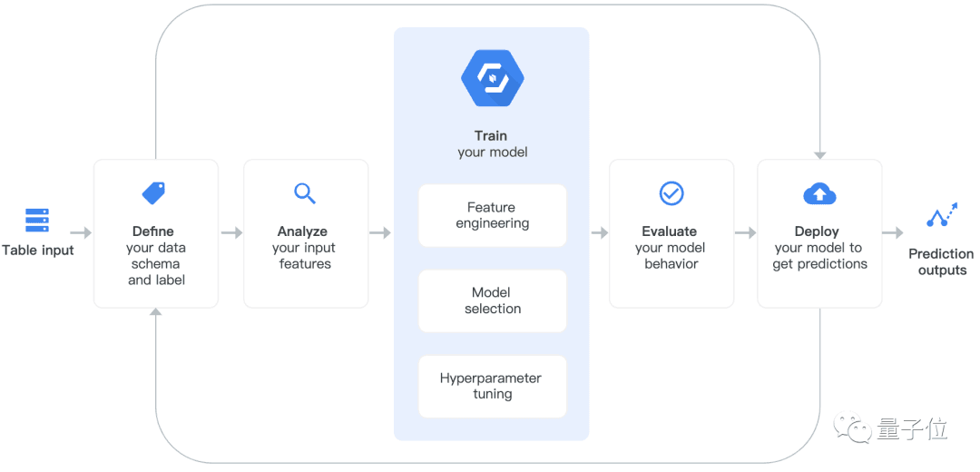This screenshot has height=472, width=980.
Task: Click the Prediction outputs label
Action: click(x=941, y=262)
